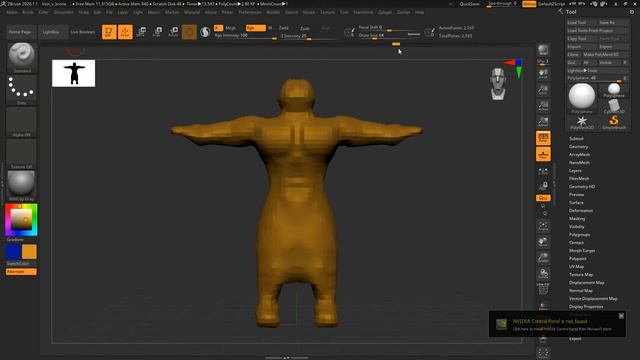The width and height of the screenshot is (640, 360).
Task: Pick a color in the color picker square
Action: [x=21, y=219]
